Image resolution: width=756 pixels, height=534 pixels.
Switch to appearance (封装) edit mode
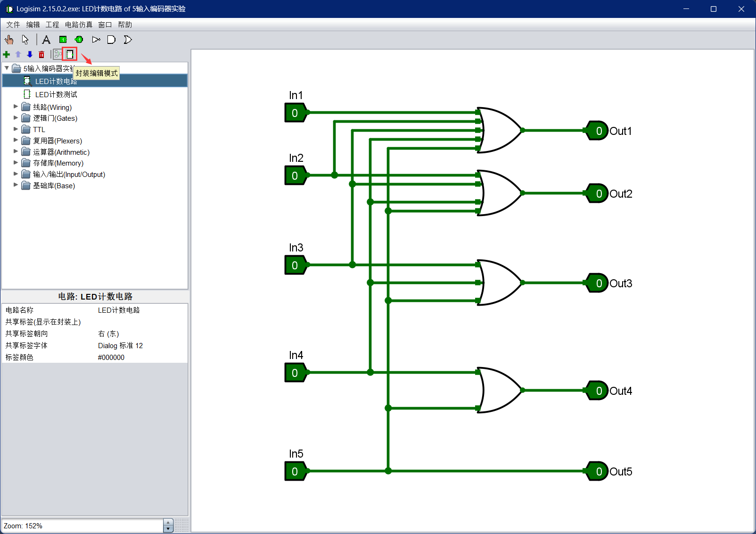click(70, 55)
